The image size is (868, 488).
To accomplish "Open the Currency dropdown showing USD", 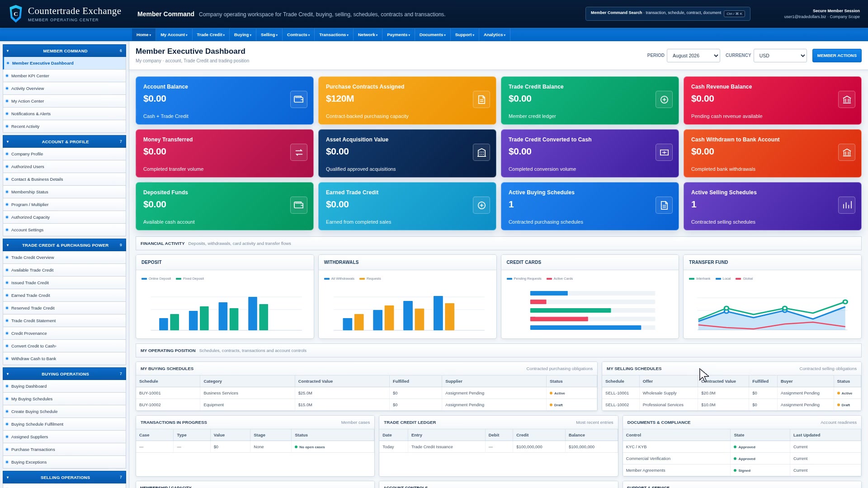I will pyautogui.click(x=780, y=56).
